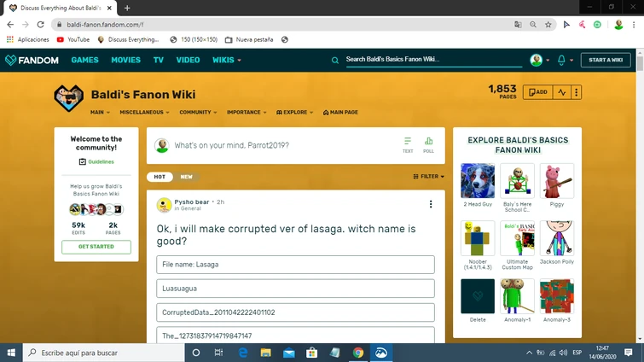
Task: Expand the user account dropdown arrow
Action: click(x=548, y=61)
